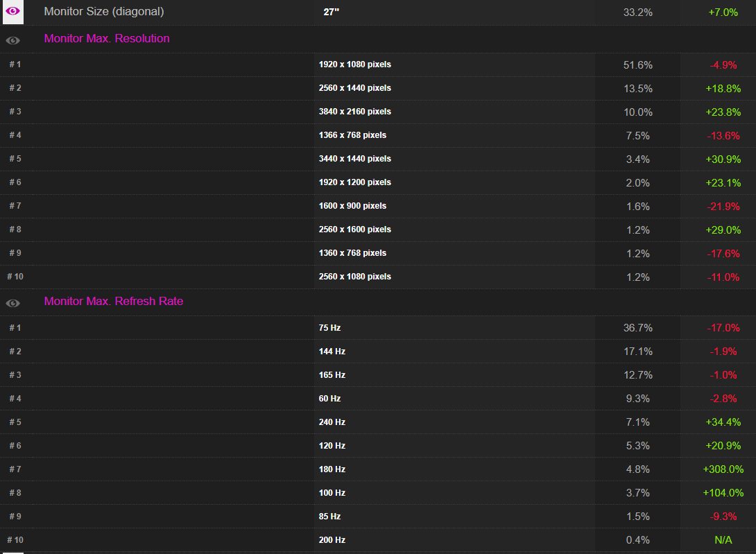
Task: Click the +23.1% change value
Action: [723, 183]
